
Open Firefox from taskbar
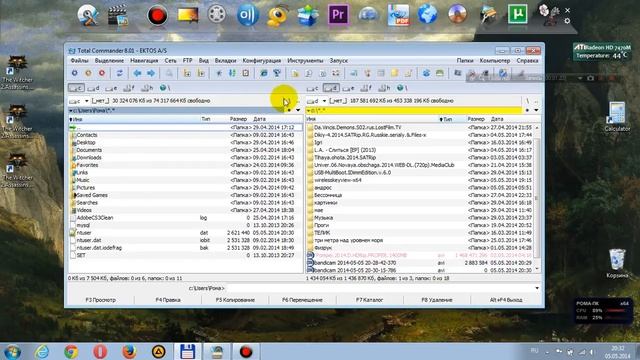129,351
